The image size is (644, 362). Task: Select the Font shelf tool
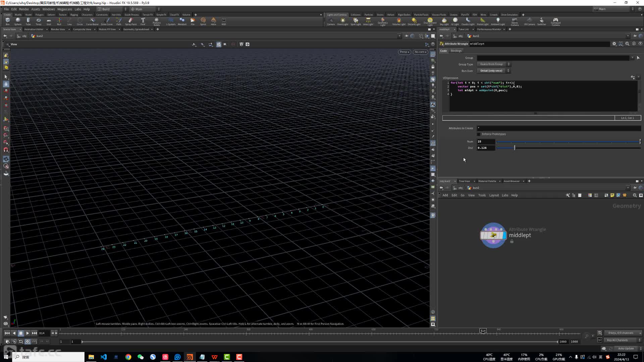[x=143, y=21]
